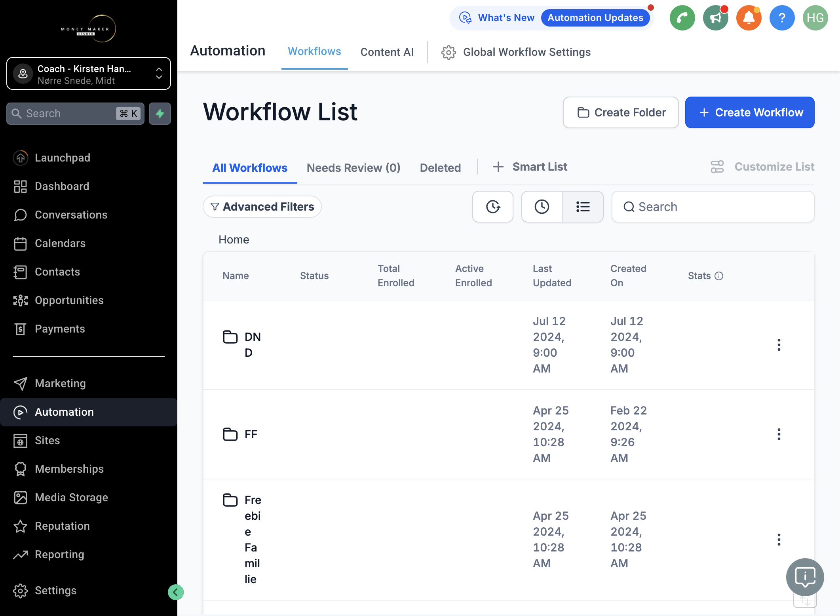Click the Customize List columns icon
840x616 pixels.
pyautogui.click(x=717, y=167)
